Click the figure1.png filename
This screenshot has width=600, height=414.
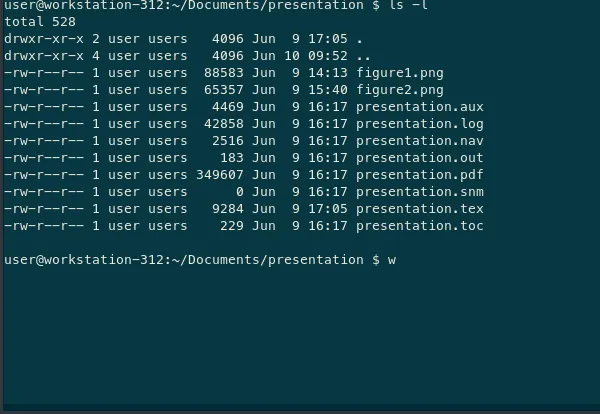[400, 73]
